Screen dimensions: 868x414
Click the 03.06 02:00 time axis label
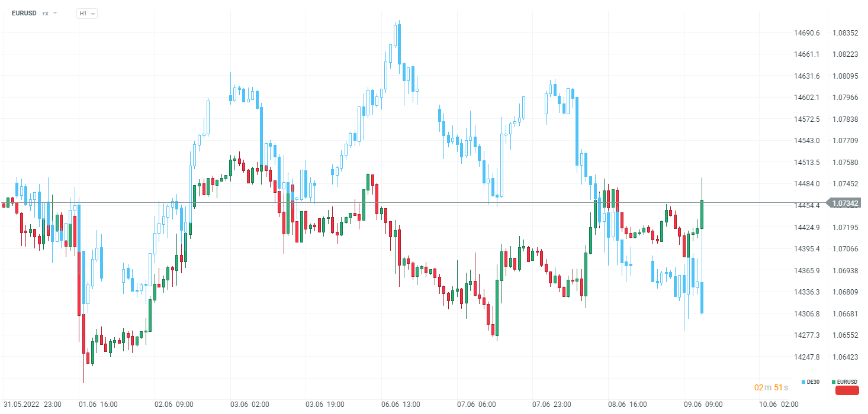[x=248, y=405]
